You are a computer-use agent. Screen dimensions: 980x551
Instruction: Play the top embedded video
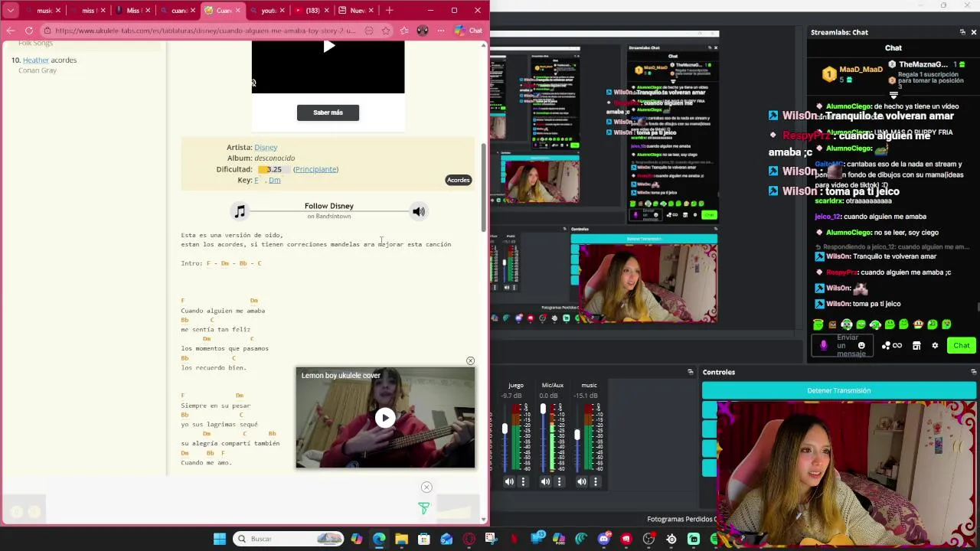[x=328, y=46]
